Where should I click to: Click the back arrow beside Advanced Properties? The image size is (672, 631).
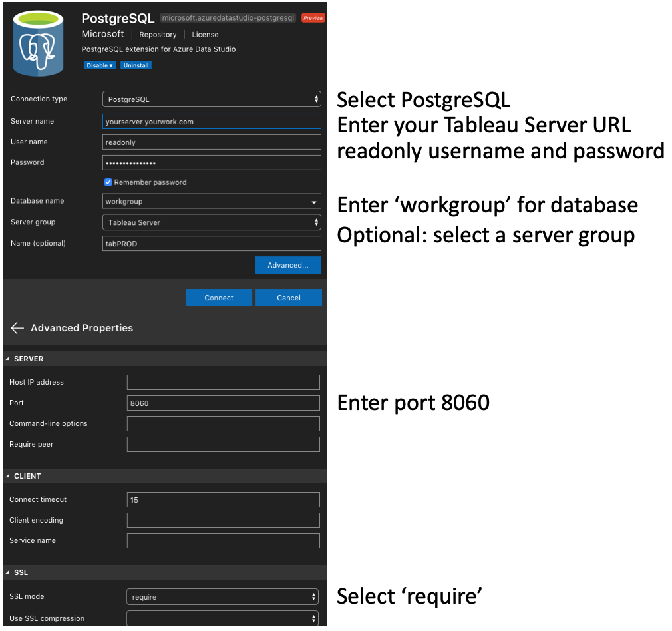click(x=17, y=328)
